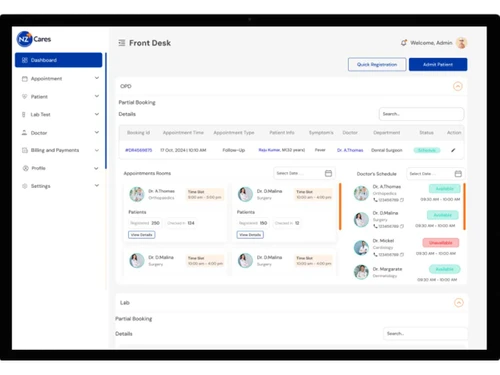This screenshot has height=375, width=500.
Task: Open booking ID link in OPD table
Action: point(139,150)
